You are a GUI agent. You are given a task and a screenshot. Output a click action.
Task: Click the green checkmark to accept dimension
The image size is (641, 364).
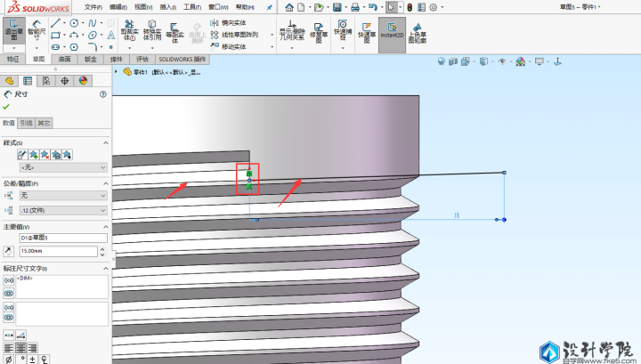point(6,107)
